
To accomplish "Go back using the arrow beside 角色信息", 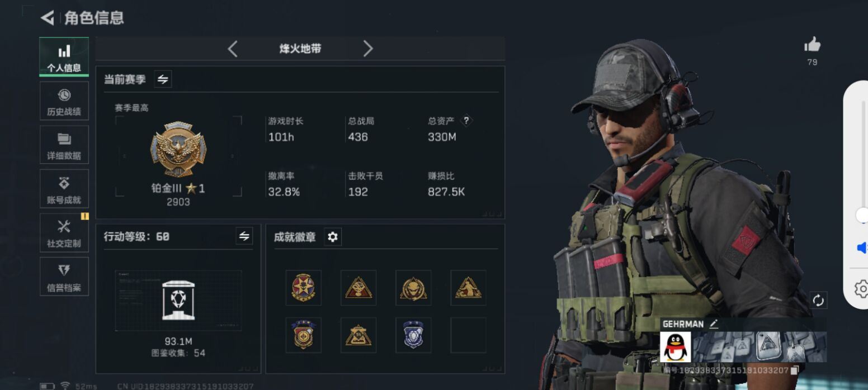I will pyautogui.click(x=48, y=18).
